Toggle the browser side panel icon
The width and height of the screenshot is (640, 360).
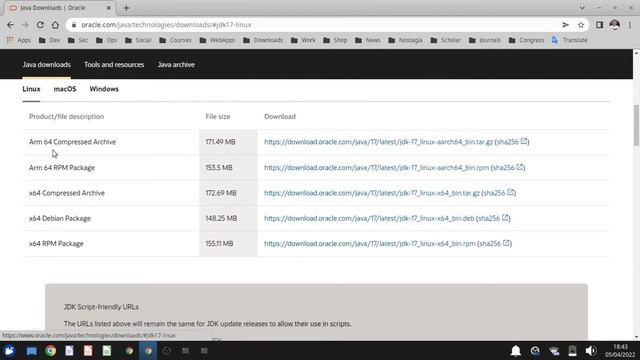click(599, 25)
